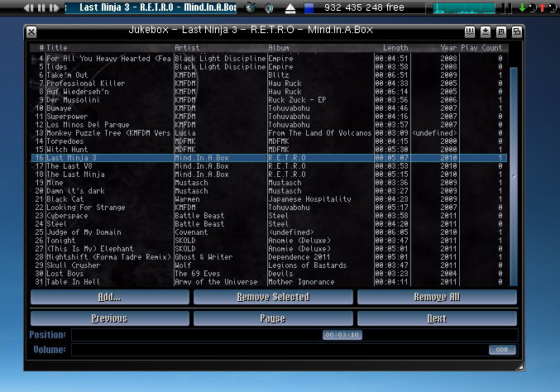Select track 25 "Judge of My Domain"

click(269, 232)
